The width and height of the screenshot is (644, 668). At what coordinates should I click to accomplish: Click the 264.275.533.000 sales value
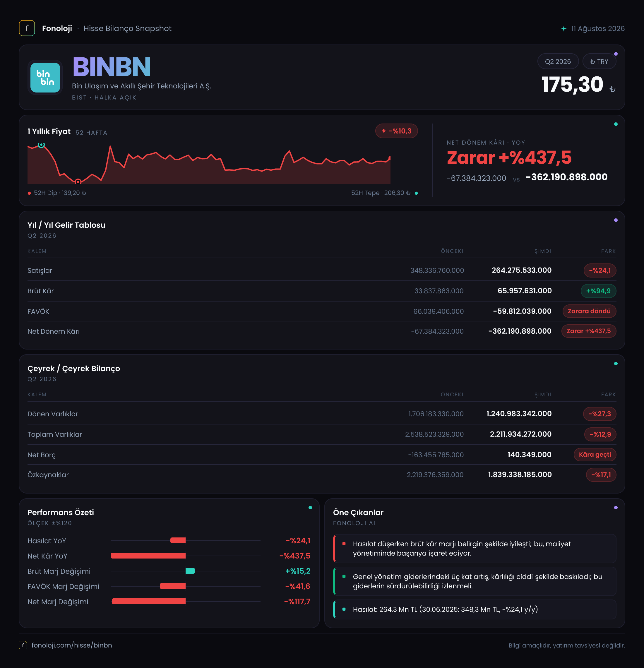(x=521, y=270)
